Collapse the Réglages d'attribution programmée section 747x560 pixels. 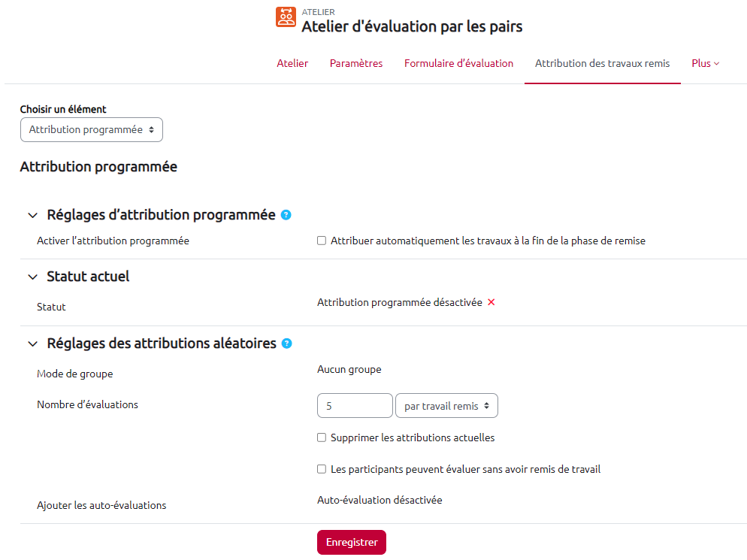point(32,216)
